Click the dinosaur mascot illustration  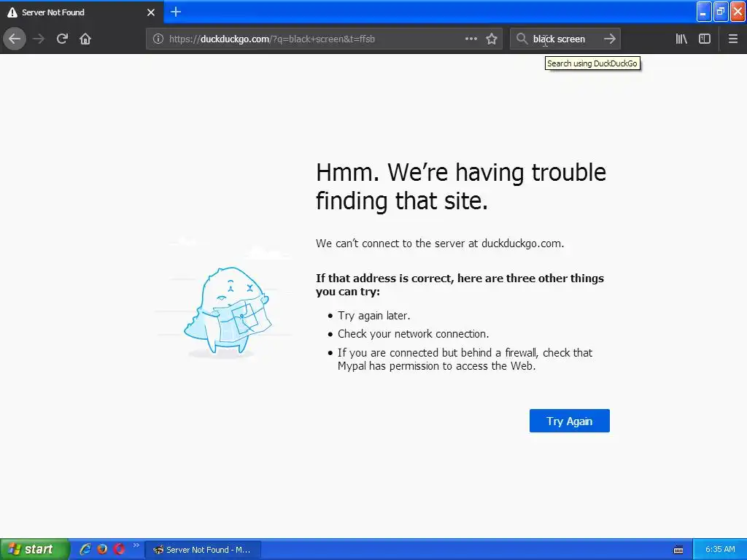228,311
